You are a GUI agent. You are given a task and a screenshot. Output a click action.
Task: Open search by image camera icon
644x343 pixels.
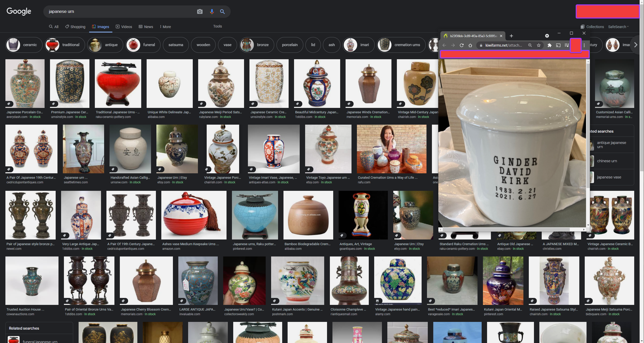200,12
